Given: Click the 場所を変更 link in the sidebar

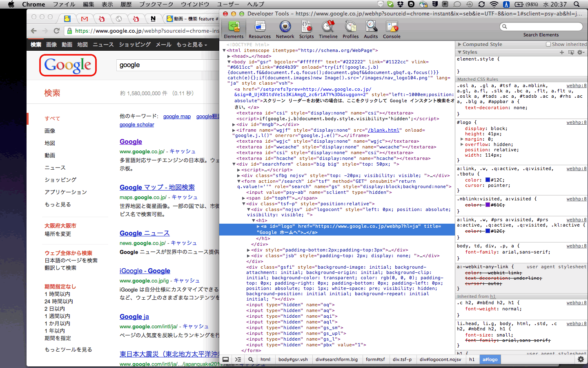Looking at the screenshot, I should [58, 234].
